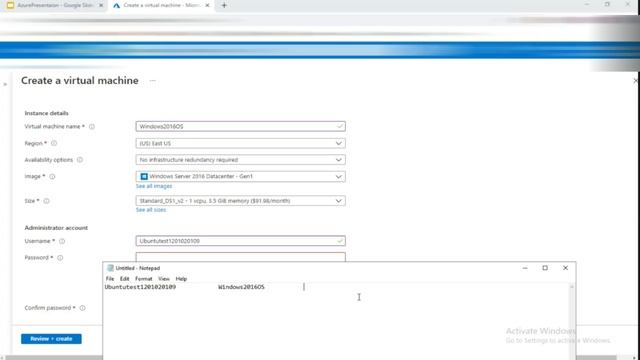Minimize the Notepad window
Viewport: 640px width, 360px height.
(x=525, y=268)
